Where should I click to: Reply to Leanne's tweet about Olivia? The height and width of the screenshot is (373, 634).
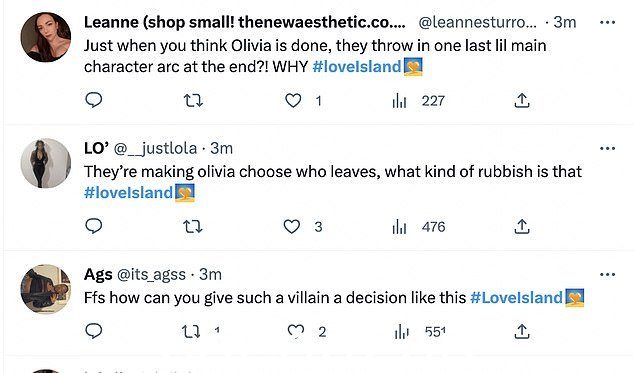click(x=94, y=100)
